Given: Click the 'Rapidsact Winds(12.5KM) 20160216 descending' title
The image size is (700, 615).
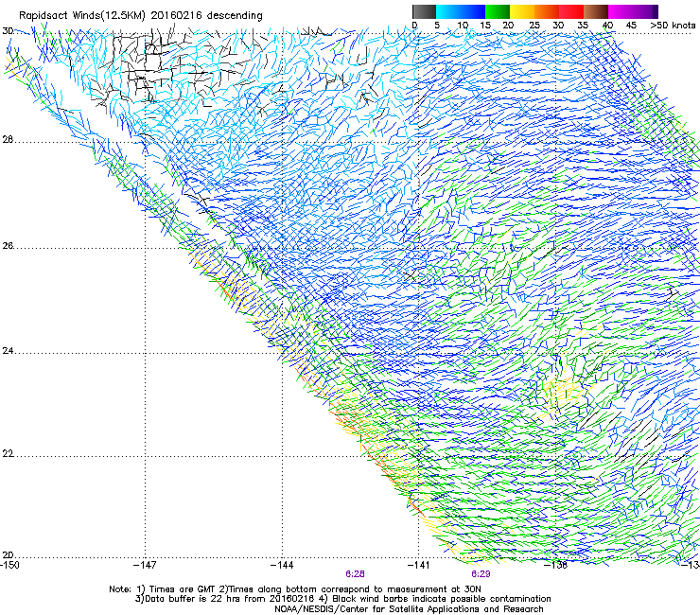Looking at the screenshot, I should tap(141, 16).
